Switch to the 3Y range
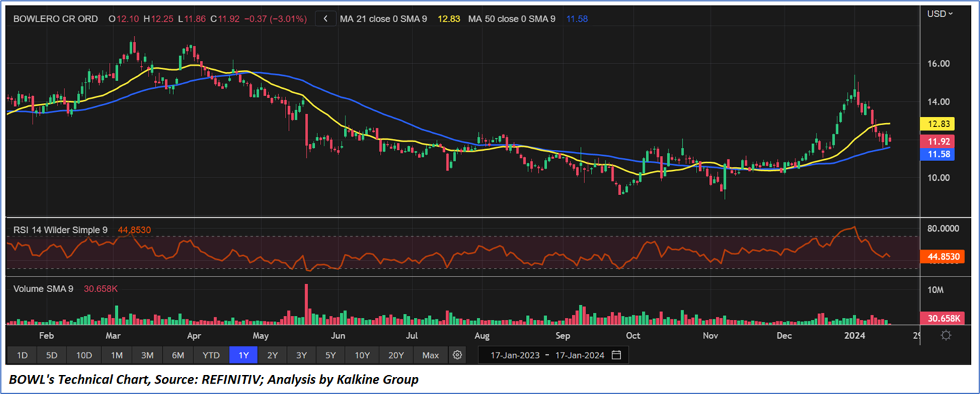The width and height of the screenshot is (980, 394). [x=302, y=356]
